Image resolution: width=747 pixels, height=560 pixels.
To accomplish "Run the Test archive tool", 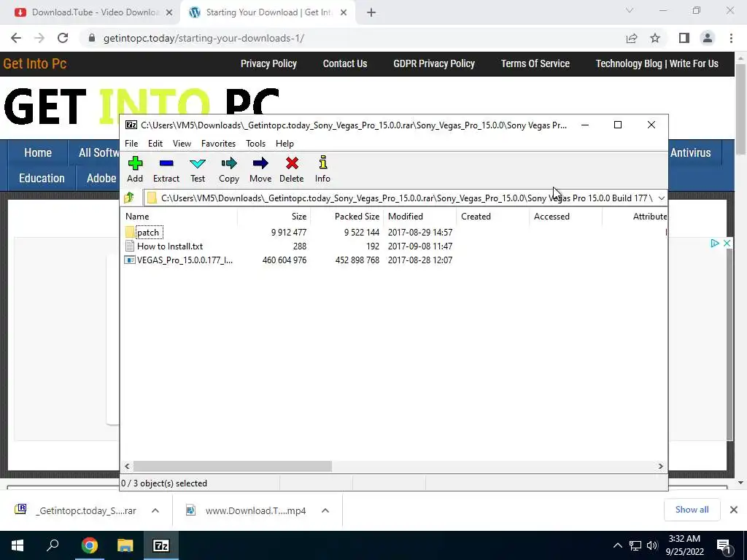I will (x=198, y=169).
